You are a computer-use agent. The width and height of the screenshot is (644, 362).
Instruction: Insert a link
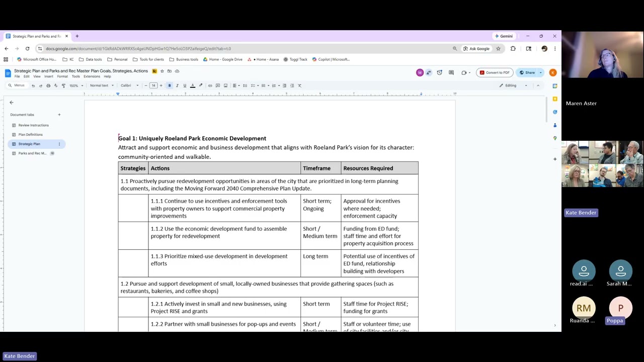click(x=210, y=85)
